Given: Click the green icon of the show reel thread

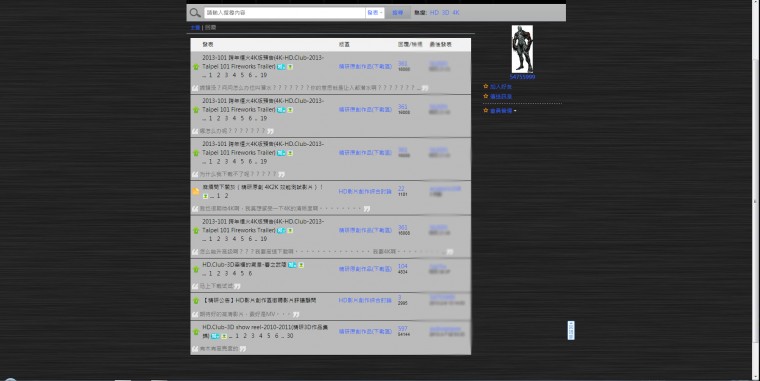Looking at the screenshot, I should pos(196,332).
